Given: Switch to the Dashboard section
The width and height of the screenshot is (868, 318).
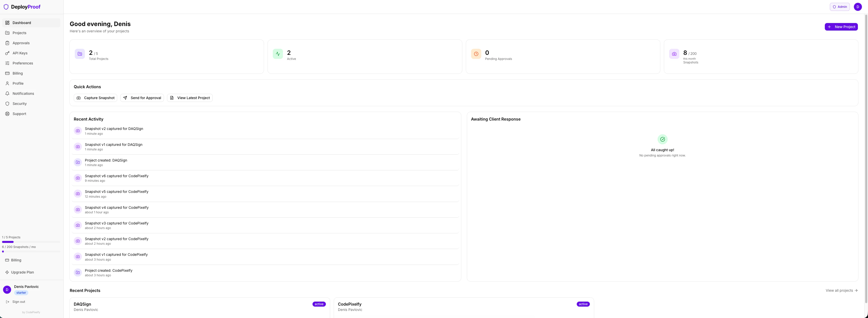Looking at the screenshot, I should tap(22, 22).
